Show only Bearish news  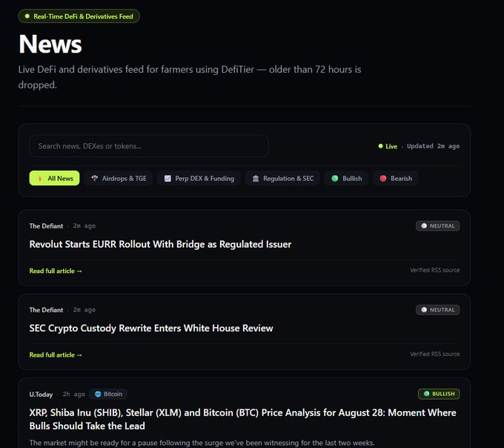click(x=396, y=178)
